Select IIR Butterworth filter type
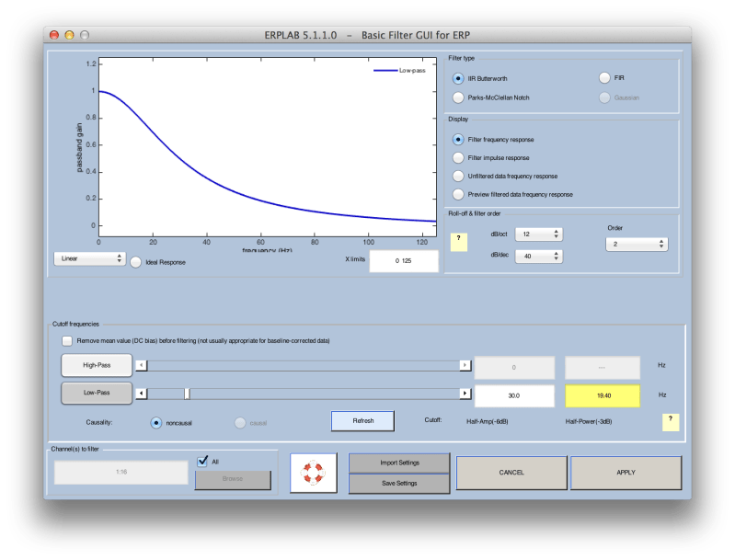 458,78
